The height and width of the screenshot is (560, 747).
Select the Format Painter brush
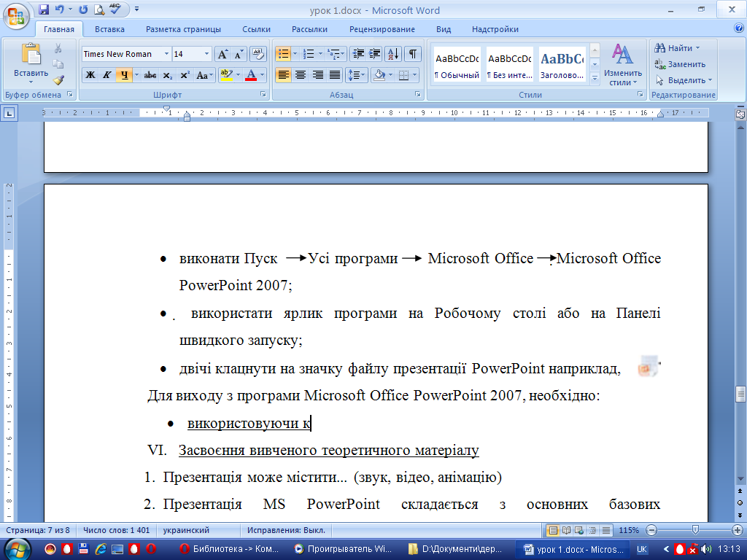(58, 80)
